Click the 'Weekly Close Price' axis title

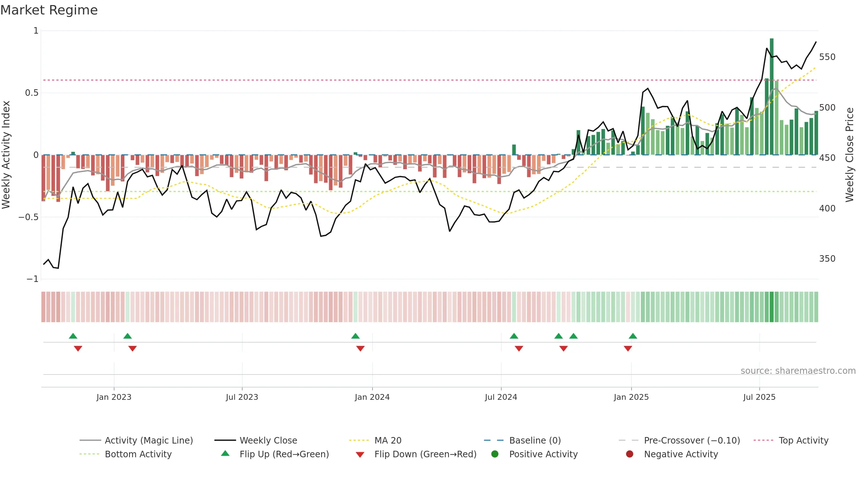pos(850,155)
